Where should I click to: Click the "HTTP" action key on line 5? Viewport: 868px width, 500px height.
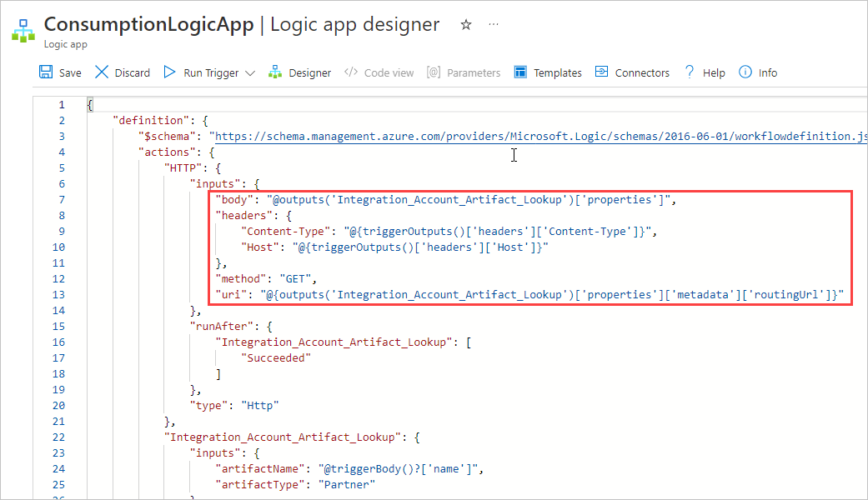[183, 168]
